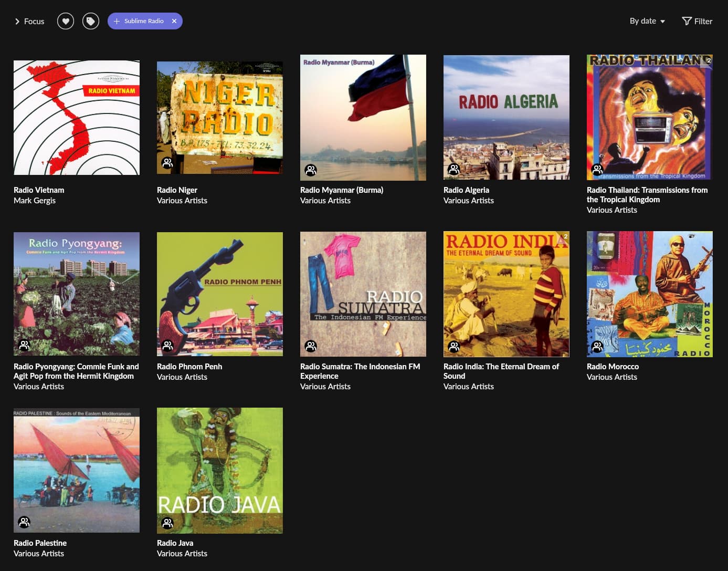Open the By date sort dropdown
Viewport: 728px width, 571px height.
(x=648, y=21)
